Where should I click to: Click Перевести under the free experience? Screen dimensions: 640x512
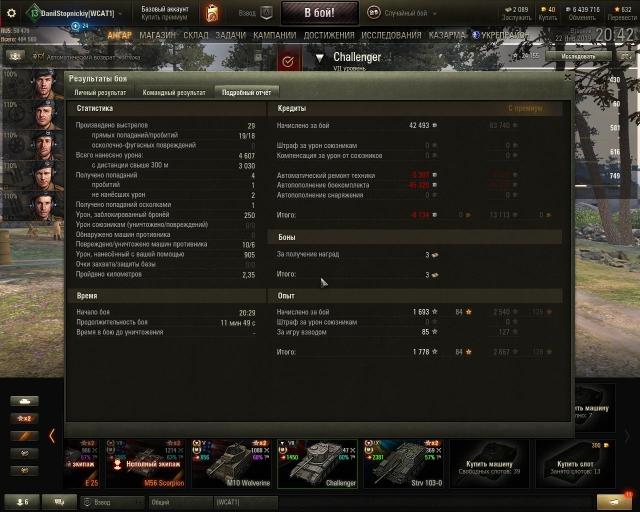click(622, 18)
